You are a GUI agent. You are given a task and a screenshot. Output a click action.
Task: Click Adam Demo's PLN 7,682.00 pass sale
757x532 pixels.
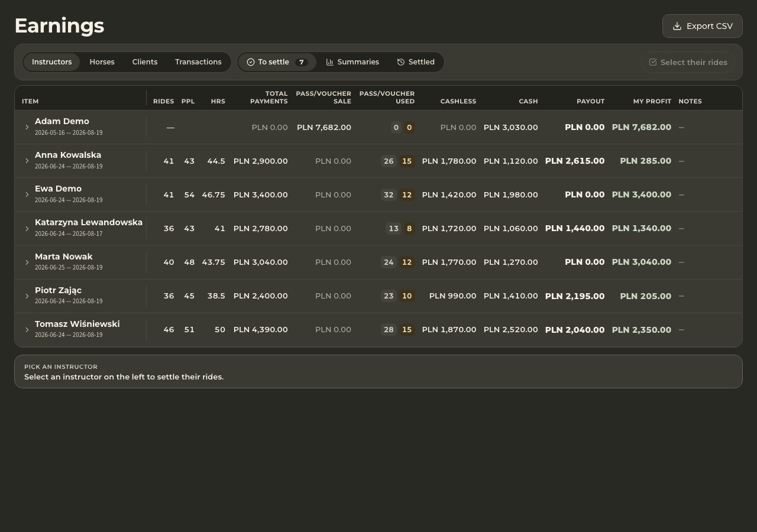(324, 127)
